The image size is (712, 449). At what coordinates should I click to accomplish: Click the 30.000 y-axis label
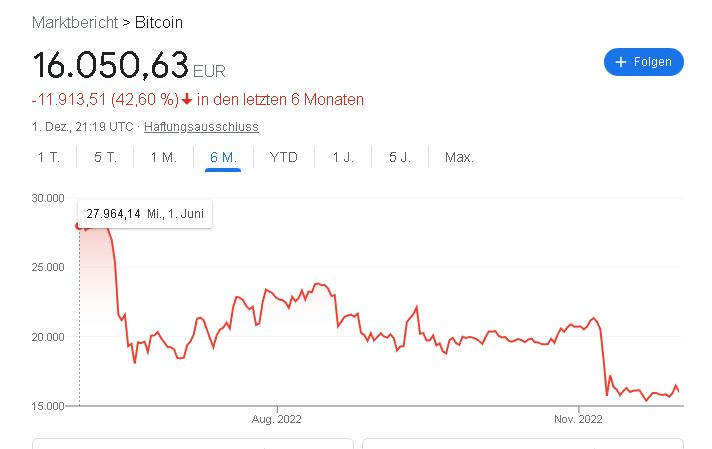pyautogui.click(x=47, y=198)
